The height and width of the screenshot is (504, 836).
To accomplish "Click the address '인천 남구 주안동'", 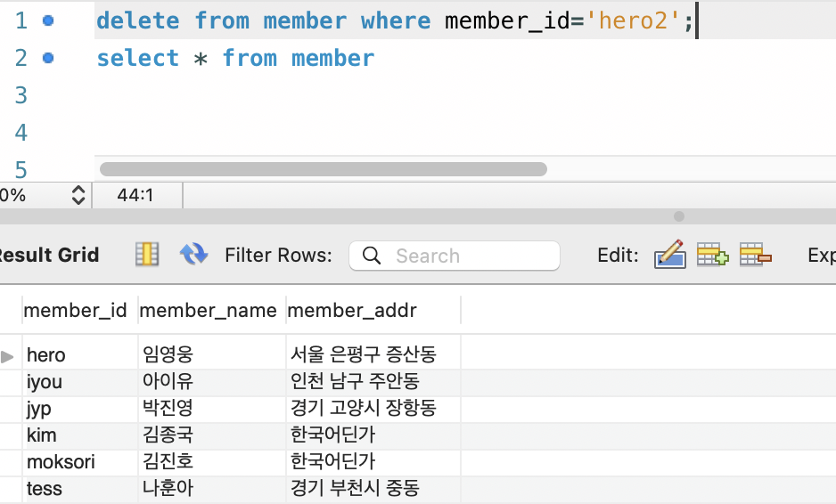I will pos(373,382).
